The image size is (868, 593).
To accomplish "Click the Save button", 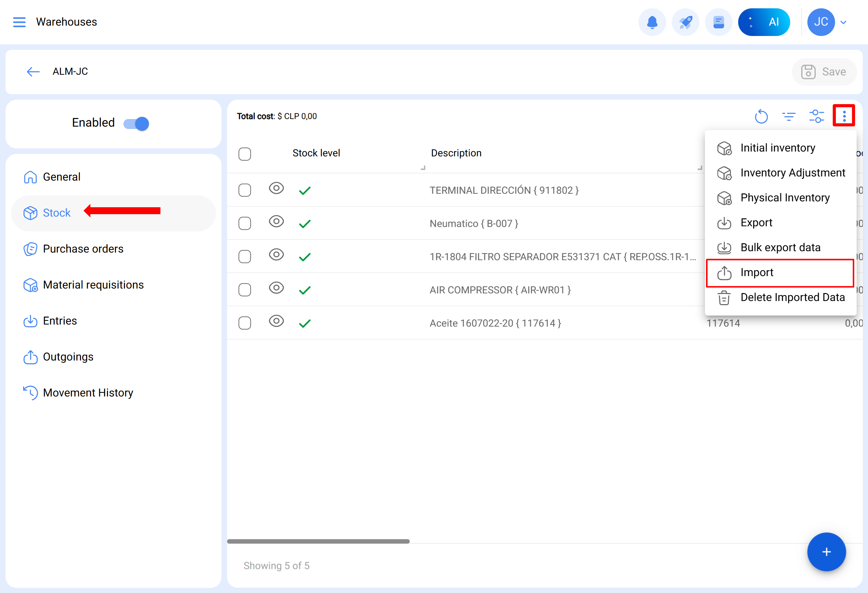I will (x=824, y=72).
